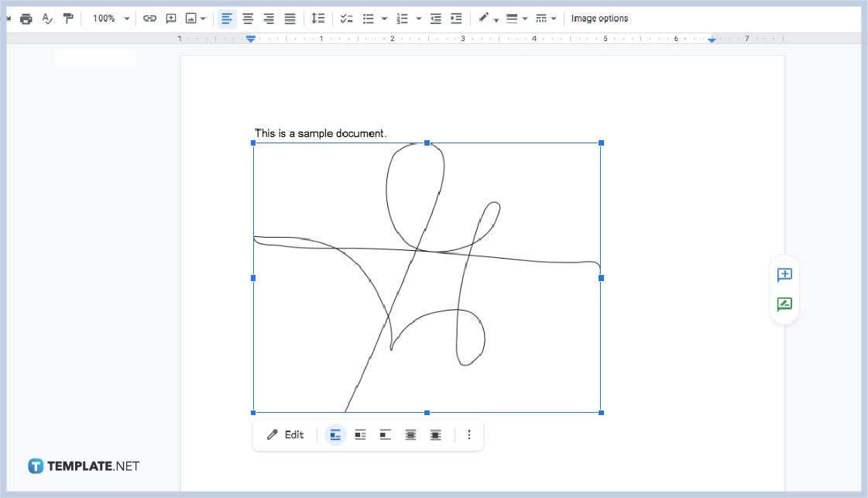
Task: Toggle the bulleted list
Action: click(x=370, y=18)
